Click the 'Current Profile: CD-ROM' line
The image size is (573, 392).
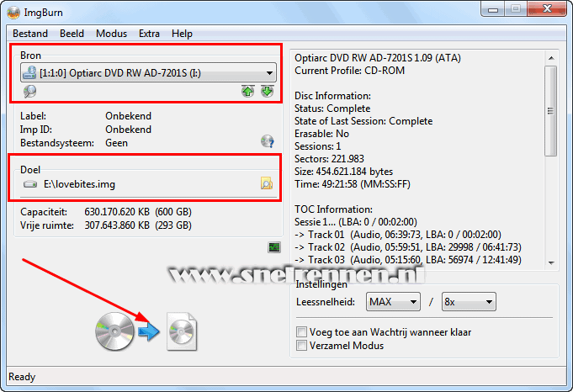[350, 71]
